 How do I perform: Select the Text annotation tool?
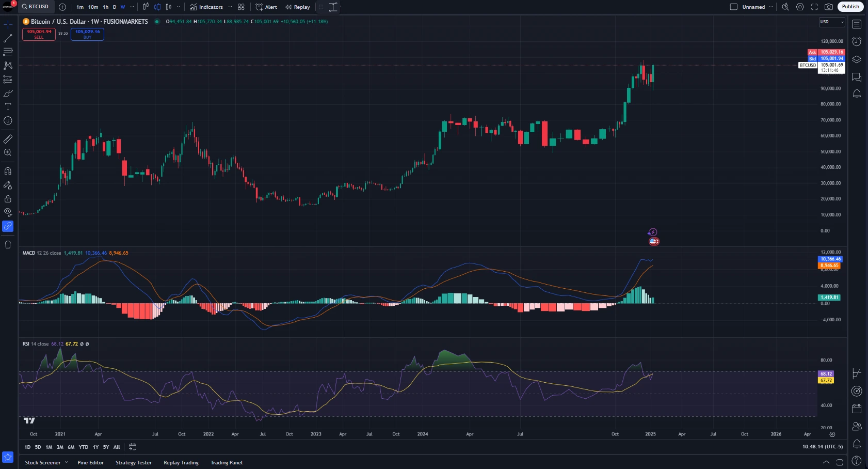[8, 107]
